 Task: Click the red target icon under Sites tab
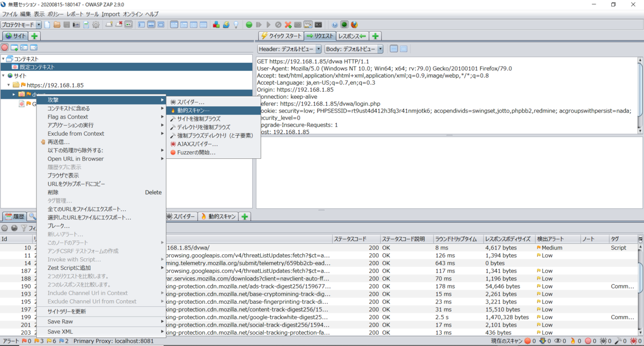tap(5, 47)
